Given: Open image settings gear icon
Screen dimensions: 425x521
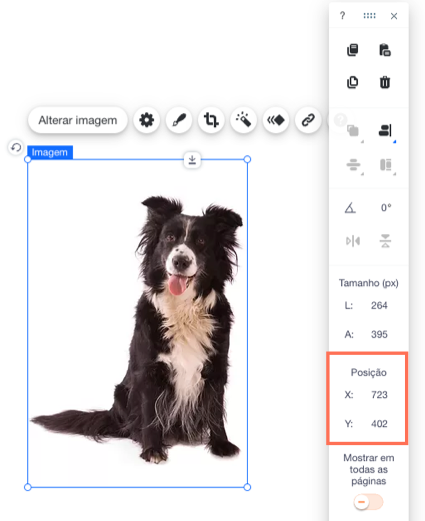Looking at the screenshot, I should [147, 120].
